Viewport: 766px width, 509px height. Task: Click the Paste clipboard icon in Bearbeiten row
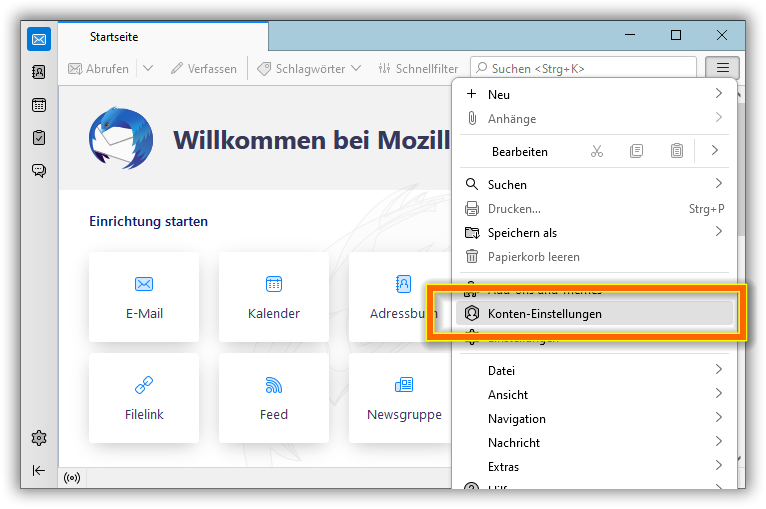[677, 151]
